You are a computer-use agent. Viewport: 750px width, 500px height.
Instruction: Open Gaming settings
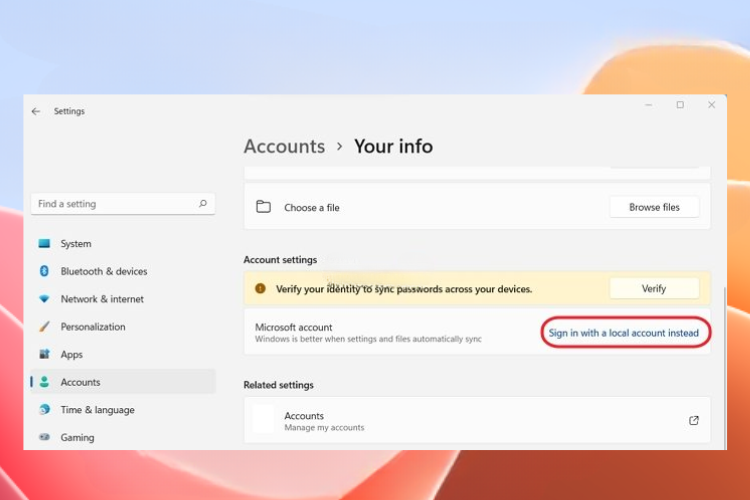coord(123,437)
